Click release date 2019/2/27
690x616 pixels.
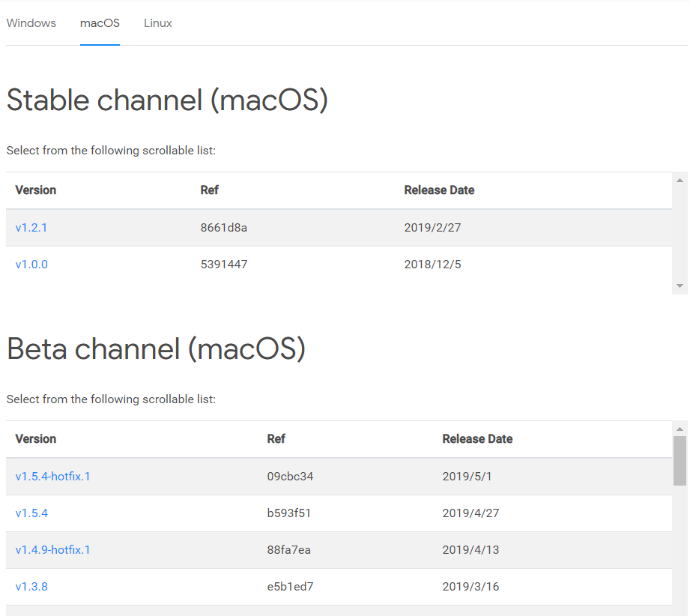click(432, 228)
